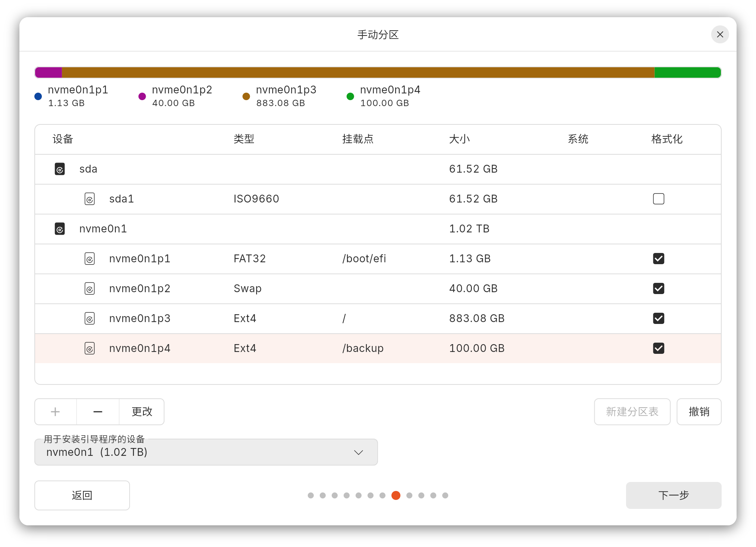Click the nvme0n1 disk icon
This screenshot has height=547, width=756.
[60, 229]
